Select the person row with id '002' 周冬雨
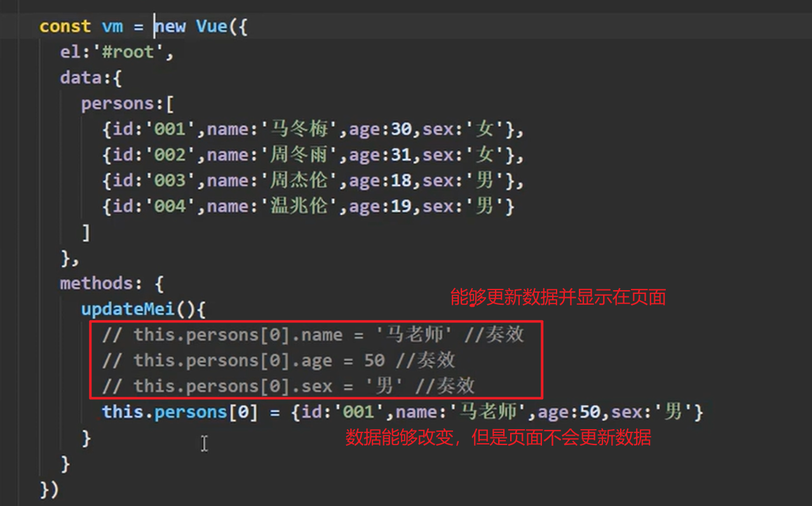Screen dimensions: 812x506 (x=313, y=155)
